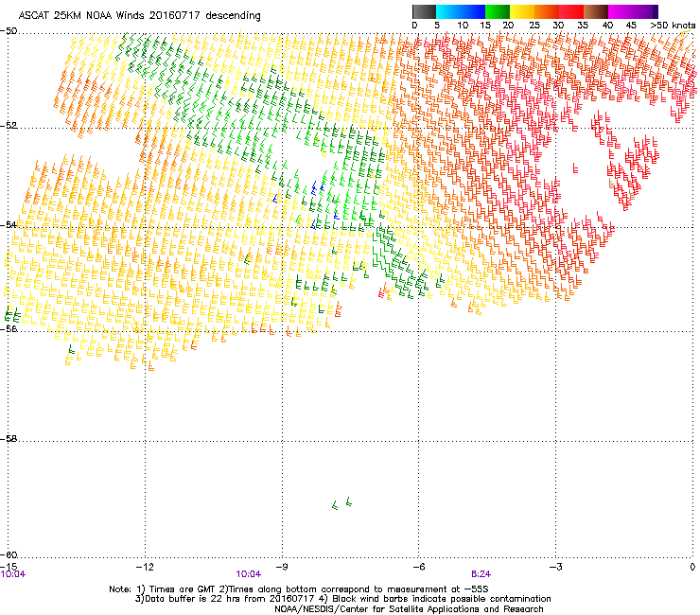Click the '-60' latitude axis label
This screenshot has height=615, width=700.
pyautogui.click(x=9, y=554)
